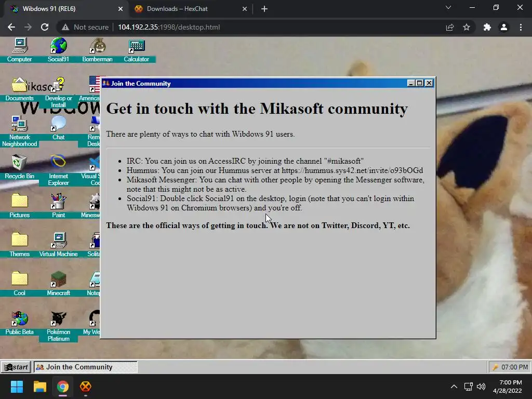The image size is (532, 399).
Task: Click the Hummus invite URL text
Action: point(352,170)
